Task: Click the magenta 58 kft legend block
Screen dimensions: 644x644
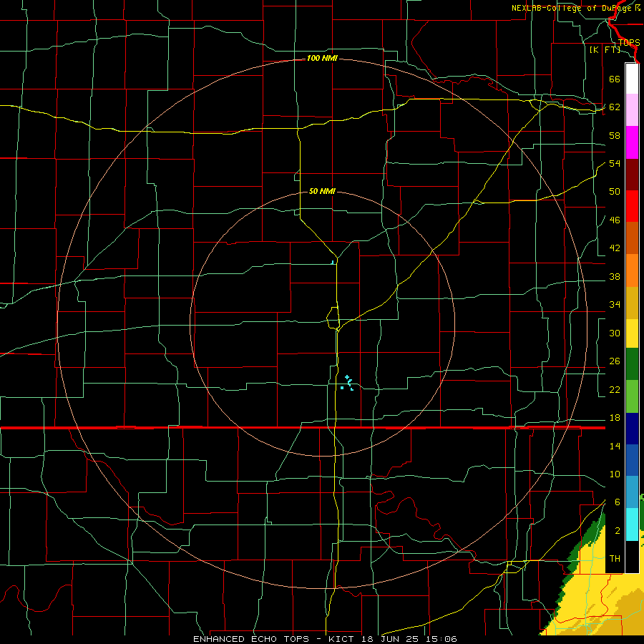Action: coord(632,142)
